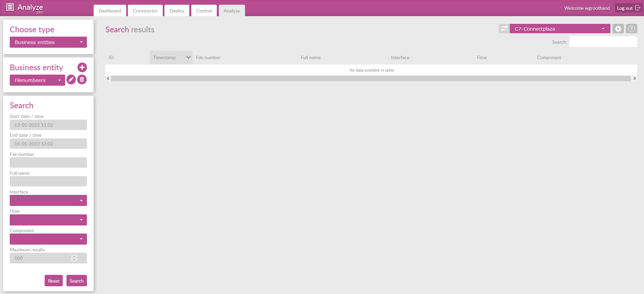Focus the File number input field
This screenshot has width=644, height=294.
coord(48,163)
